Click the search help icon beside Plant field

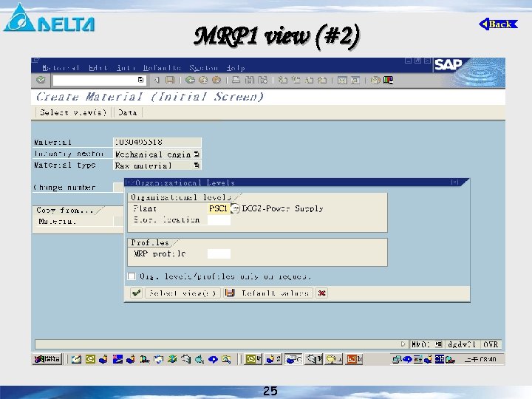(235, 208)
